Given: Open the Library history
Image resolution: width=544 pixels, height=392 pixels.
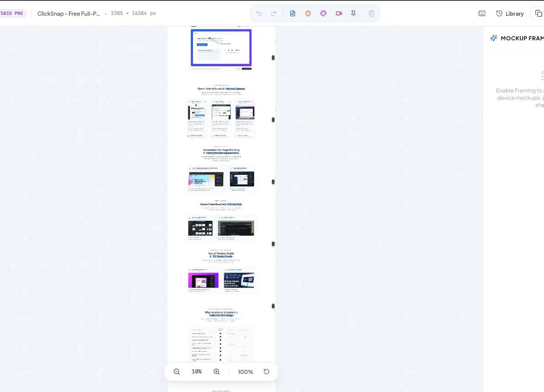Looking at the screenshot, I should 510,14.
